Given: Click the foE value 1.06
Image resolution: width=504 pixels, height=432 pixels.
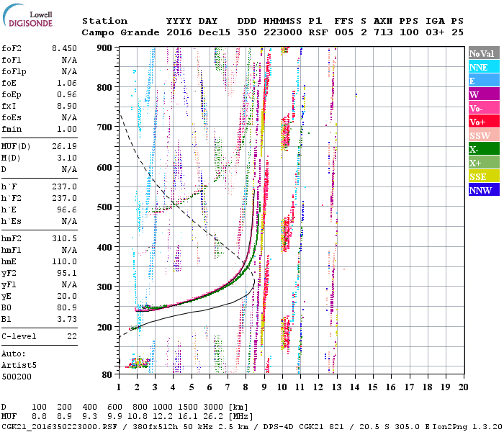Looking at the screenshot, I should [66, 83].
